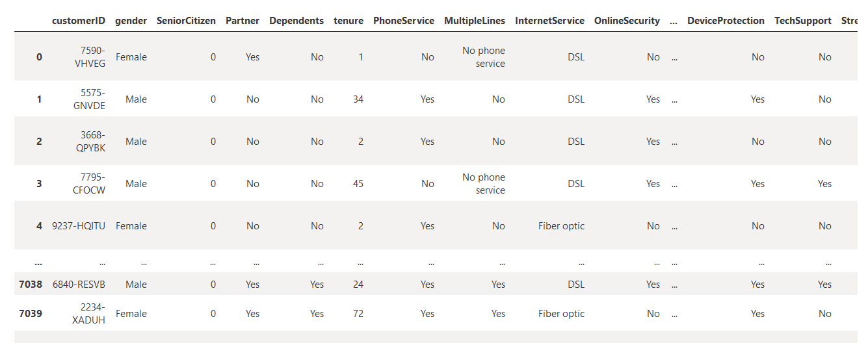Click the TechSupport column header

[803, 21]
